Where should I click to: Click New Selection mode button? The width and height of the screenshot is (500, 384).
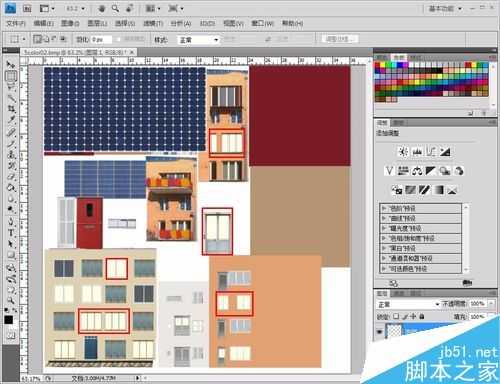point(37,39)
